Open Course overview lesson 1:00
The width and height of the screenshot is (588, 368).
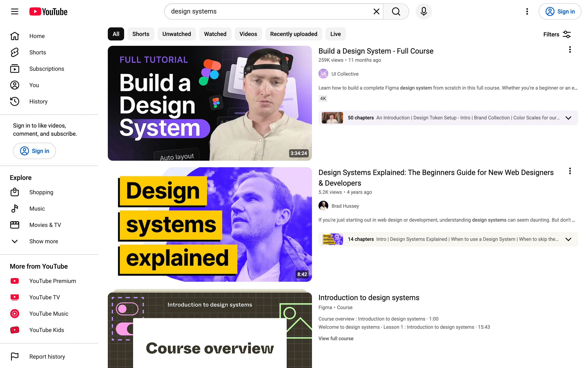pos(379,319)
